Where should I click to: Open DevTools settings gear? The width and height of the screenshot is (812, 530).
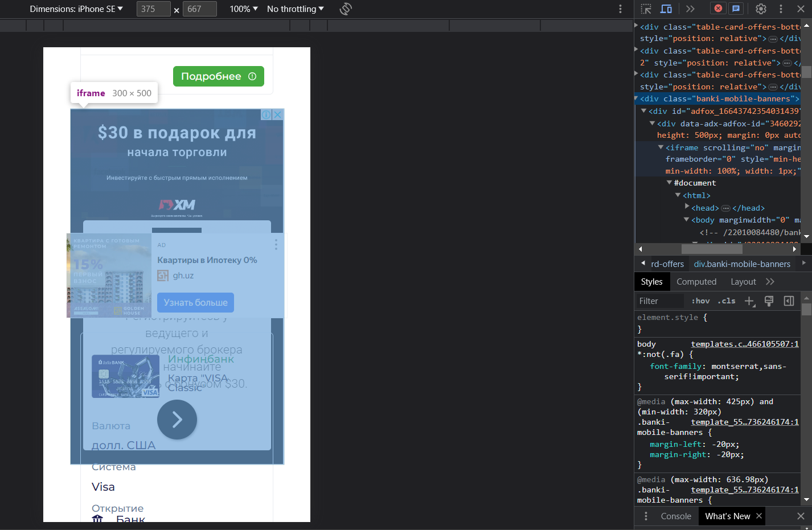tap(761, 9)
